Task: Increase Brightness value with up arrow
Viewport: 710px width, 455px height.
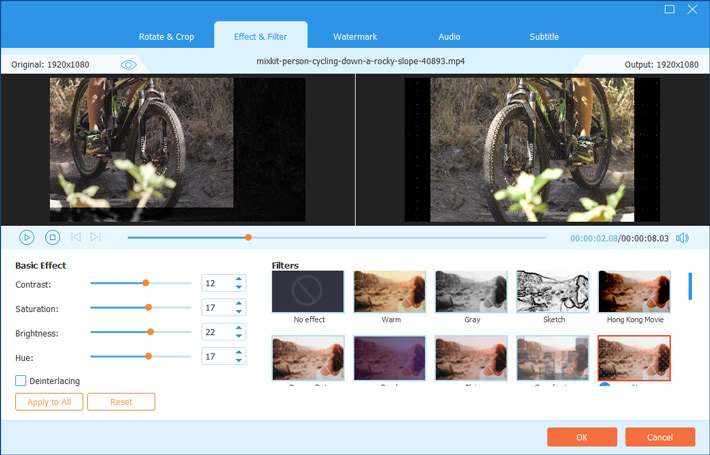Action: click(x=238, y=327)
